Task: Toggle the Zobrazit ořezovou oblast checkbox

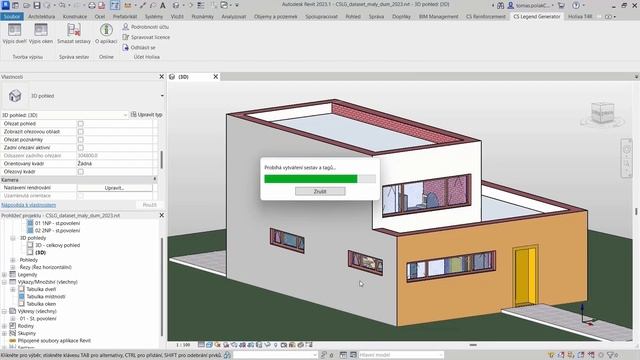Action: (x=80, y=131)
